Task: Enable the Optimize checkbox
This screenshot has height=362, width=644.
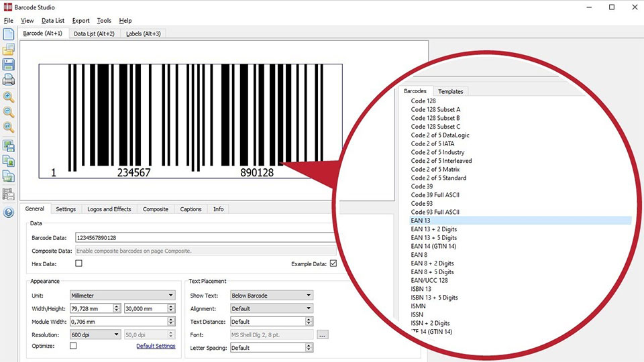Action: coord(73,346)
